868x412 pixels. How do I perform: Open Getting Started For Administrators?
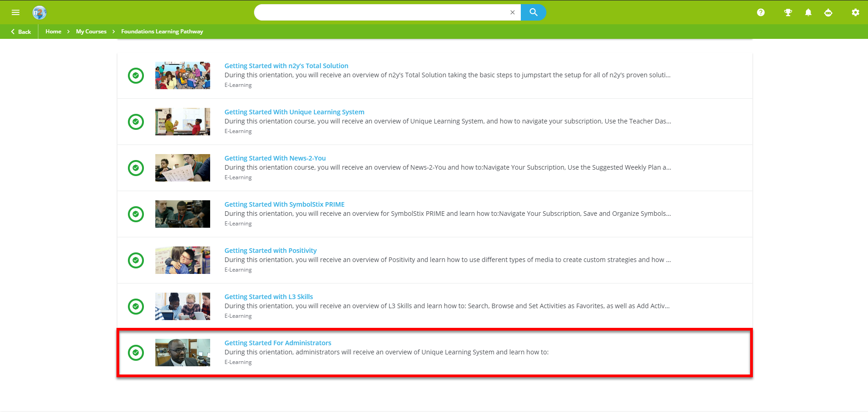point(278,343)
